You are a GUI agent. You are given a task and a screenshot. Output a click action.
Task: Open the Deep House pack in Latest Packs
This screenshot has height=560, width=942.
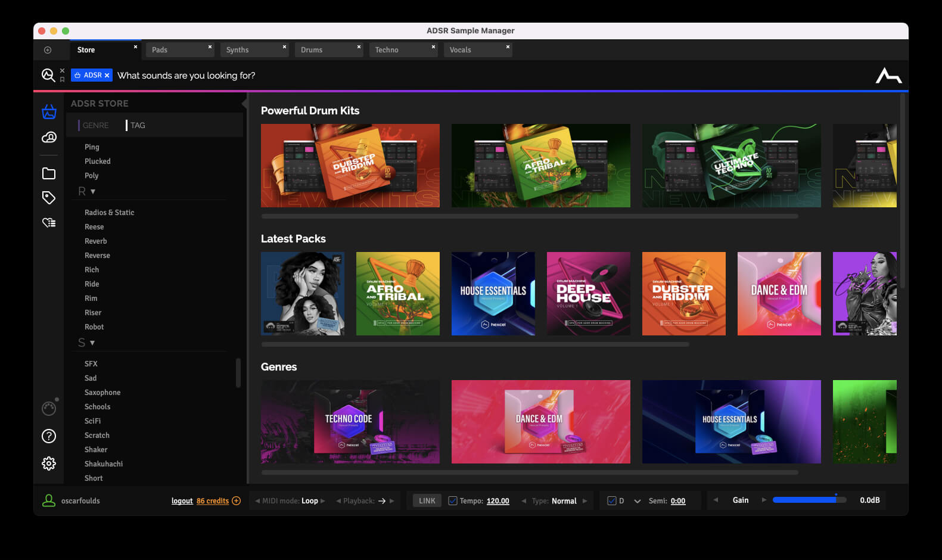pos(589,294)
